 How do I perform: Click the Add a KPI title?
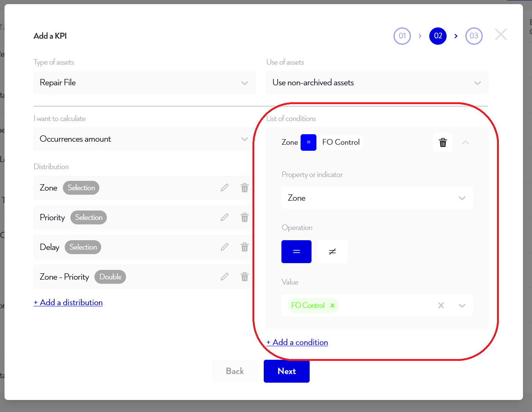[50, 36]
